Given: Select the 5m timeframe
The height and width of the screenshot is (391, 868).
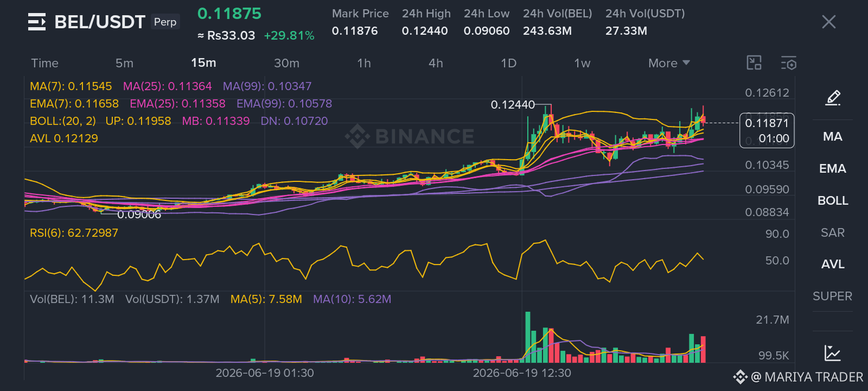Looking at the screenshot, I should tap(124, 63).
